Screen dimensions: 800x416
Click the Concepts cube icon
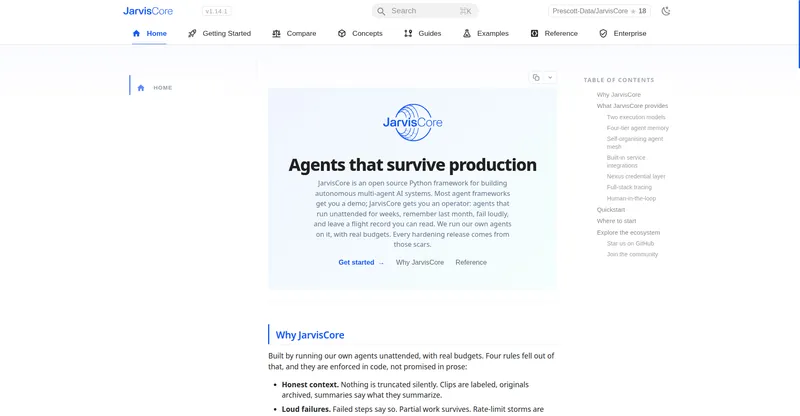[342, 33]
